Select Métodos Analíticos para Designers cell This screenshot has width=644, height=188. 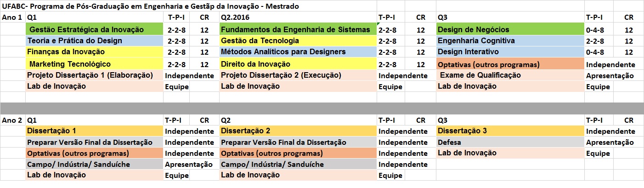tap(298, 52)
